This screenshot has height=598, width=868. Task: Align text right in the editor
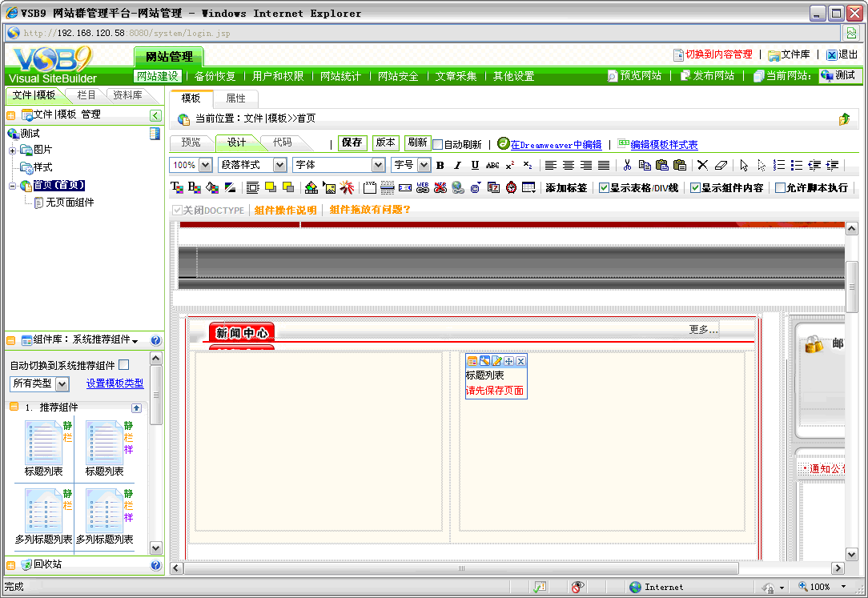[x=586, y=166]
